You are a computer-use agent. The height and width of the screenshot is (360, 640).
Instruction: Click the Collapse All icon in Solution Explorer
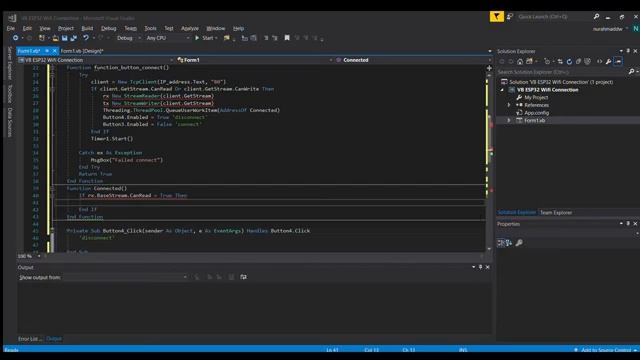point(578,62)
